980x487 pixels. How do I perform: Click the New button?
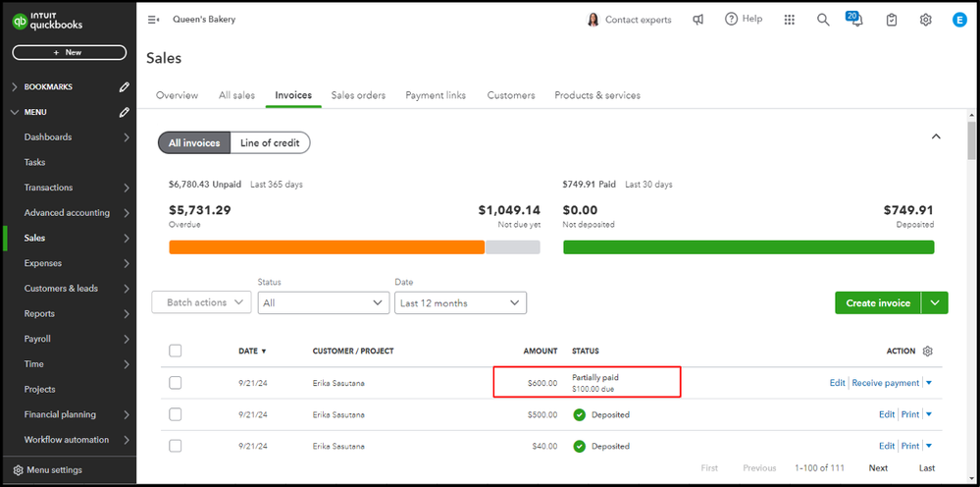tap(70, 52)
